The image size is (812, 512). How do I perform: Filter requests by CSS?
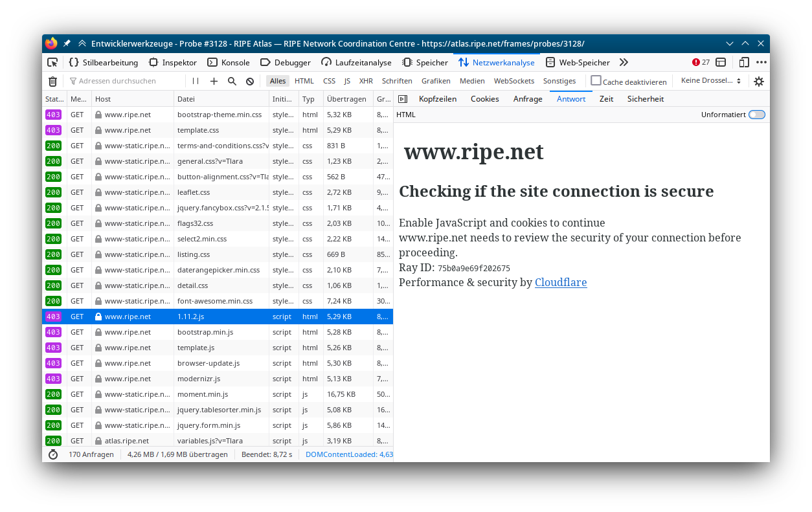point(330,81)
